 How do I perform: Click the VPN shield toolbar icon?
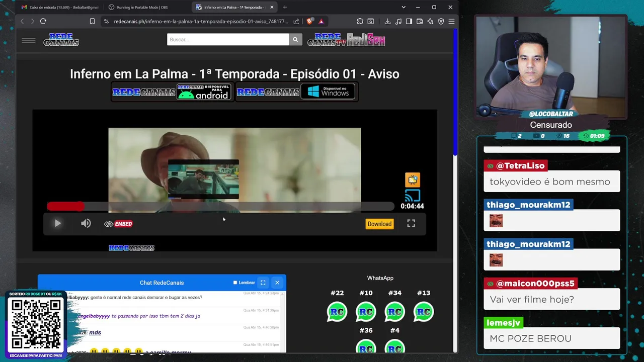coord(441,21)
